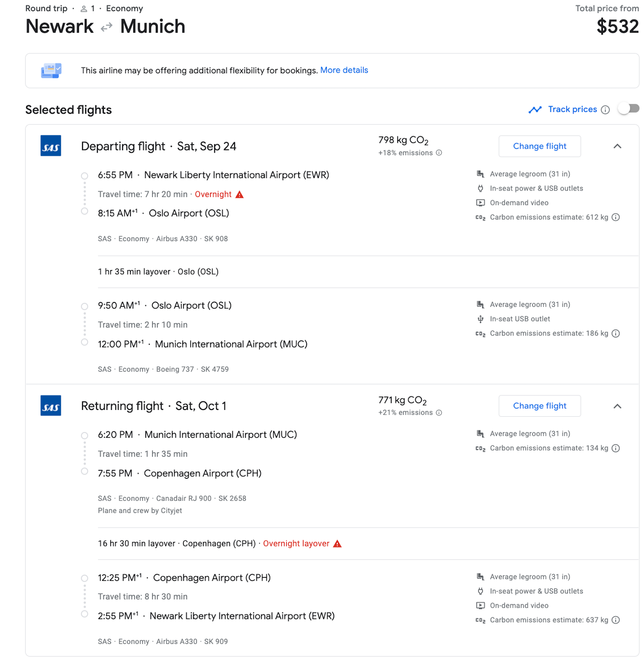Viewport: 644px width, 662px height.
Task: Click the booking flexibility ticket icon
Action: click(x=51, y=70)
